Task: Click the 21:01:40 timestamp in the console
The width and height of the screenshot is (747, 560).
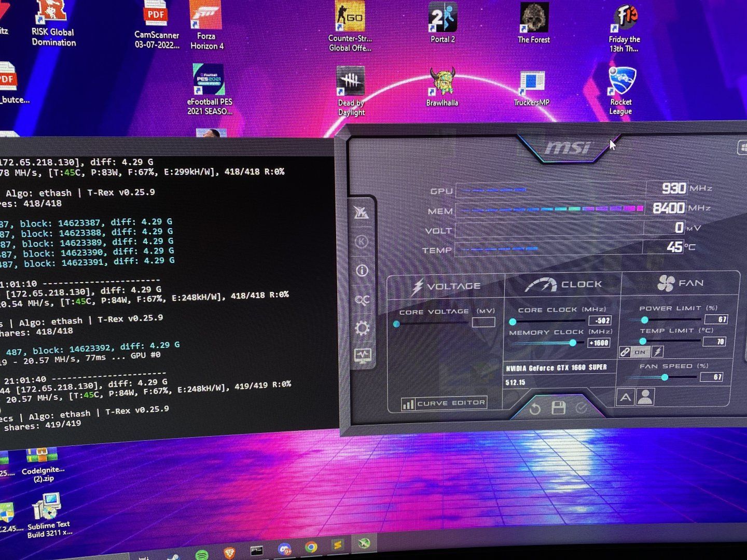Action: 24,381
